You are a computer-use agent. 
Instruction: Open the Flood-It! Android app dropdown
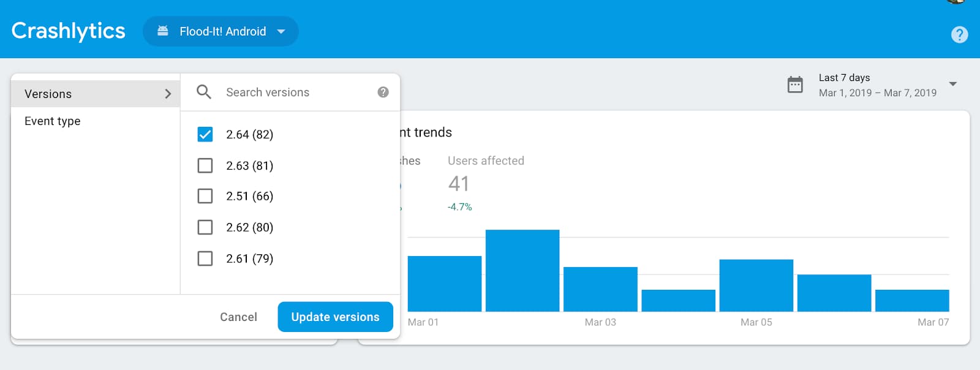tap(221, 31)
